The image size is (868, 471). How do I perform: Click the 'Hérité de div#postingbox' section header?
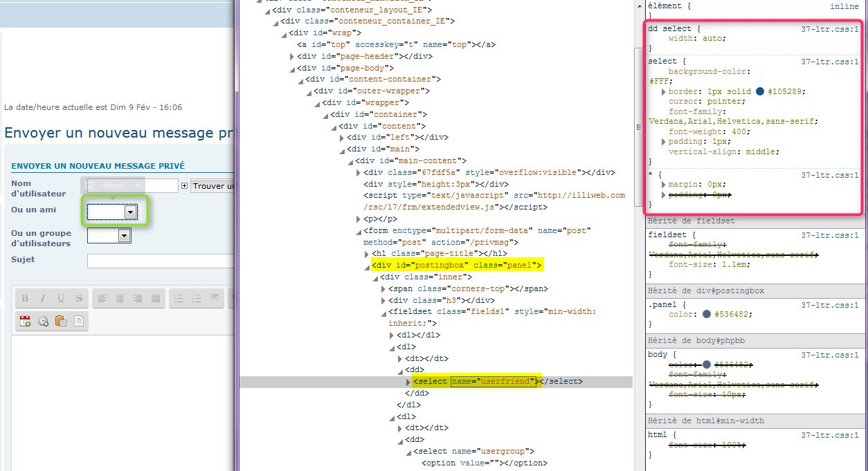[756, 291]
